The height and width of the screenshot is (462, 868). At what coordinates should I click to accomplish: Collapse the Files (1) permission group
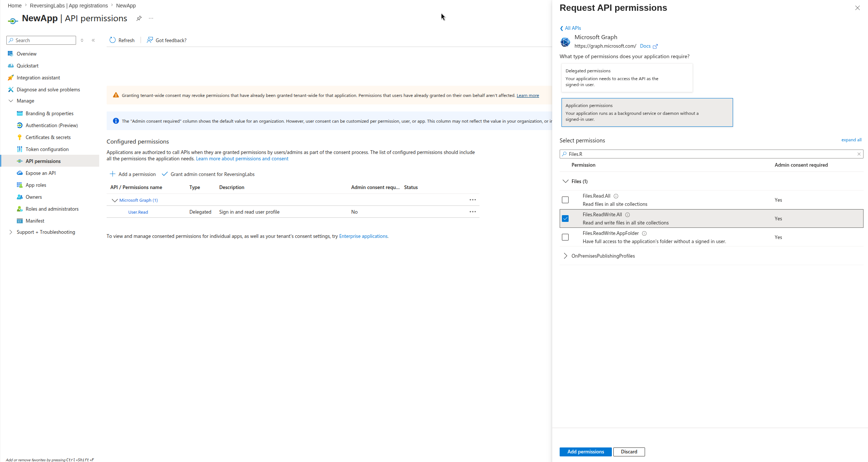(566, 181)
